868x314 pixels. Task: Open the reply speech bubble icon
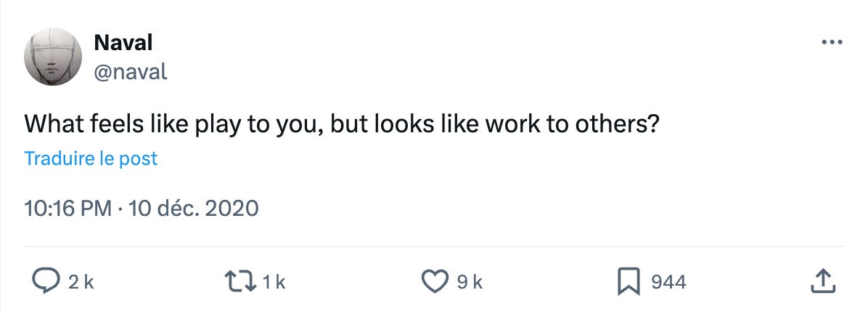(x=46, y=281)
